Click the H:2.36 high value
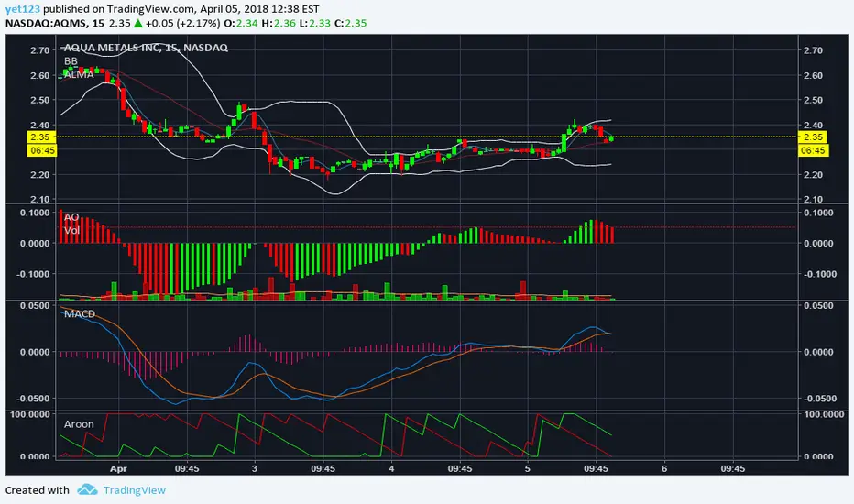The height and width of the screenshot is (504, 854). tap(279, 24)
